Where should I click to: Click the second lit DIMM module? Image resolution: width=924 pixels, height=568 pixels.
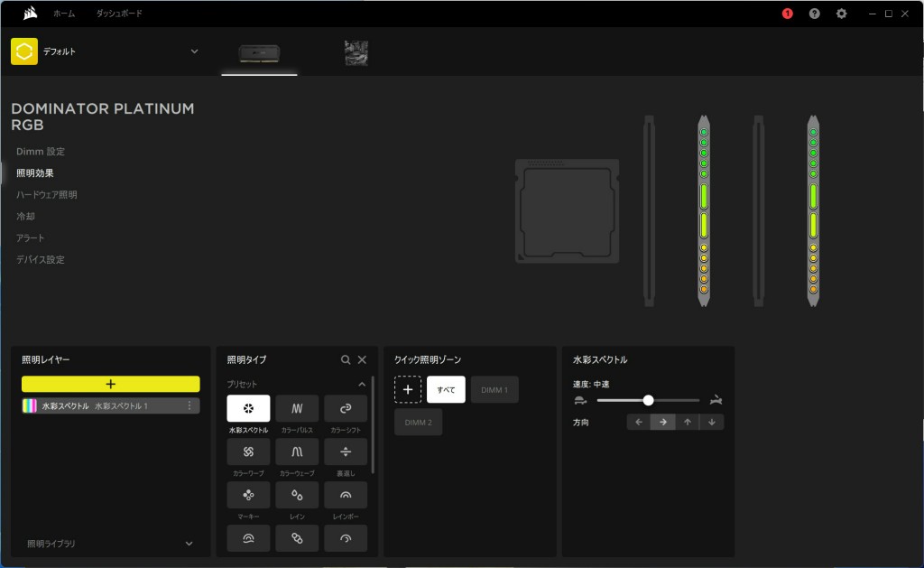point(813,210)
